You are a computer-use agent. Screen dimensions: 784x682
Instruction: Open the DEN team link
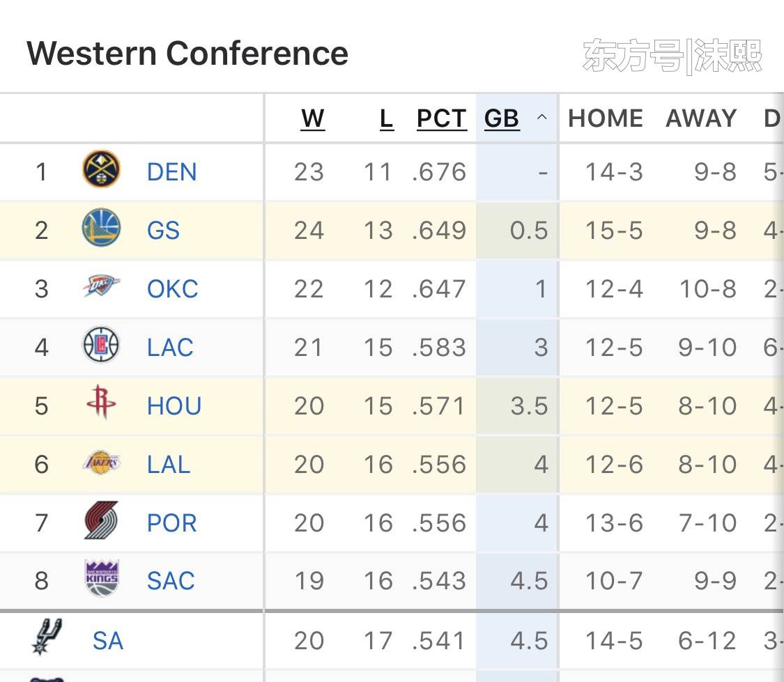click(171, 172)
